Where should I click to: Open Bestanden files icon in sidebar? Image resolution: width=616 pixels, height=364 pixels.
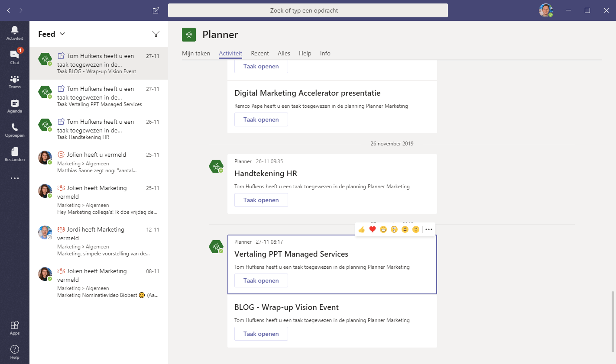click(x=15, y=154)
